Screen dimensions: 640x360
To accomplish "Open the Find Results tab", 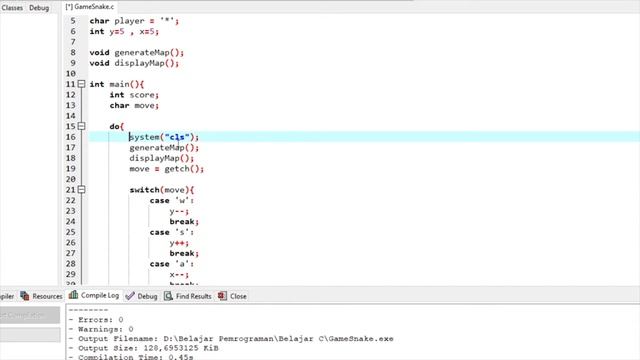I will 188,296.
